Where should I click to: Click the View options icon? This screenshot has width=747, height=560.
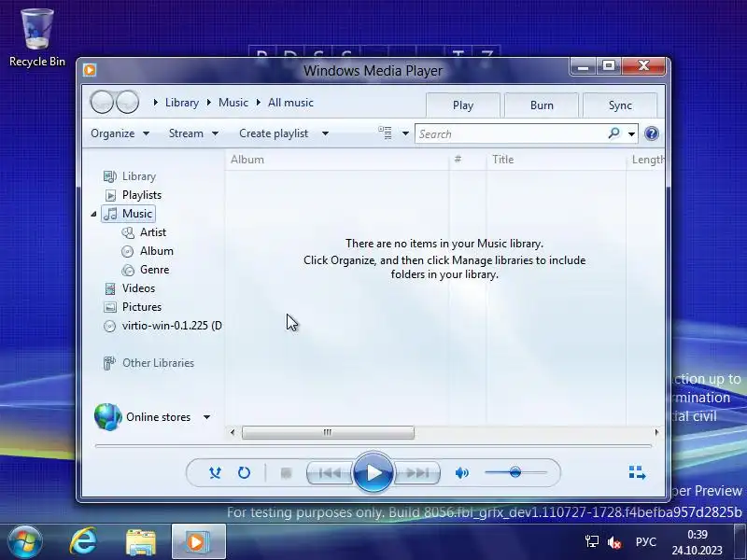coord(385,133)
